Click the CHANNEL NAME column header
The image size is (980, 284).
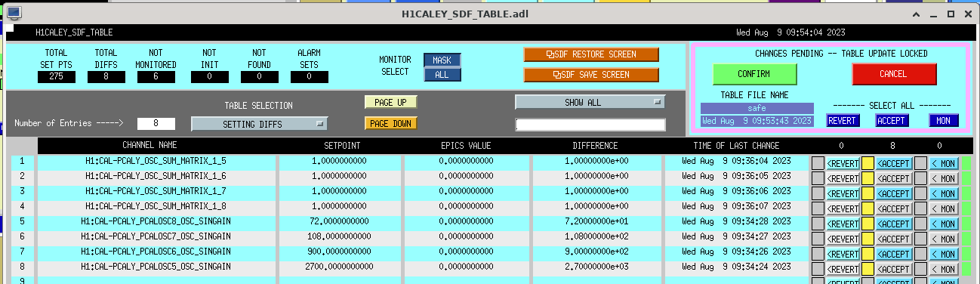150,145
